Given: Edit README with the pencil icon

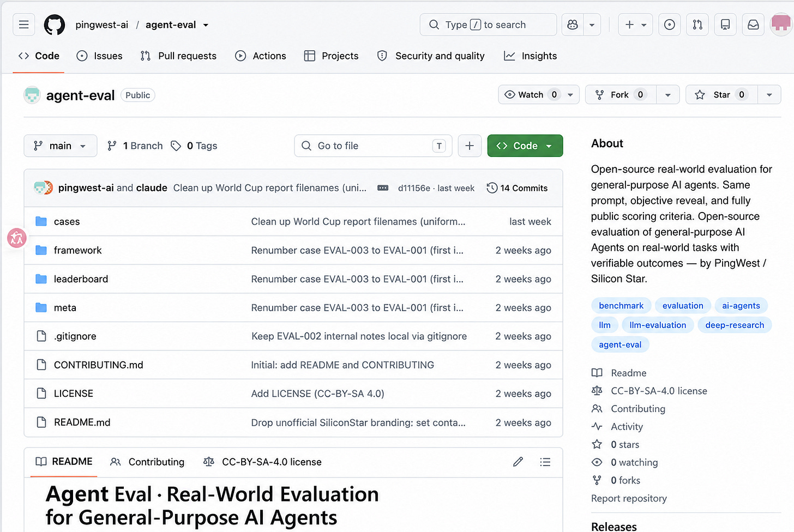Looking at the screenshot, I should (x=518, y=462).
